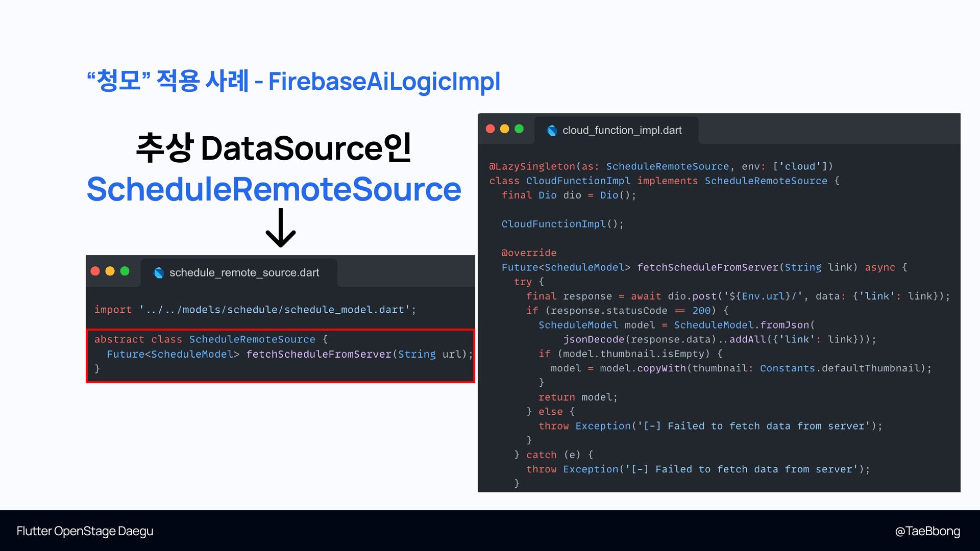Click the 'return model;' code line

pos(578,397)
